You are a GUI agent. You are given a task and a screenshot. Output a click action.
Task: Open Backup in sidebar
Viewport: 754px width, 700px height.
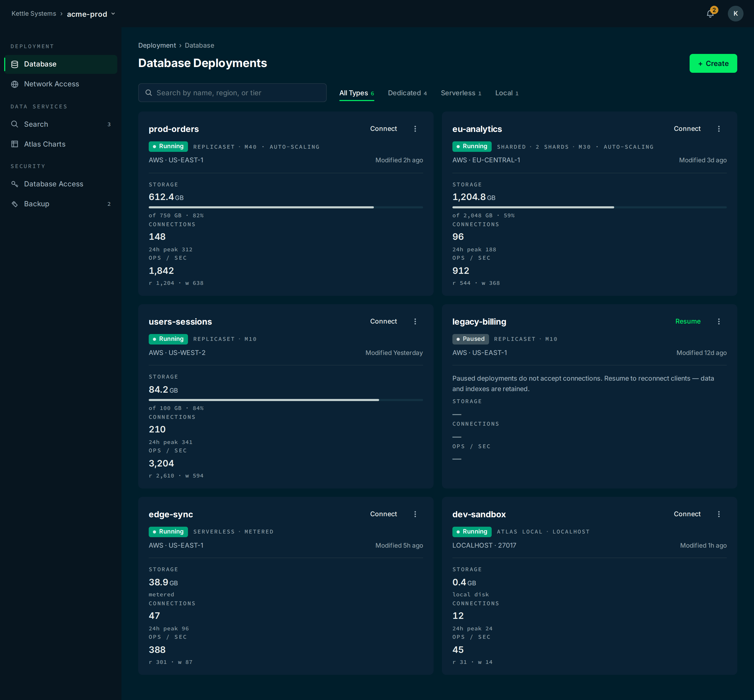(x=61, y=204)
